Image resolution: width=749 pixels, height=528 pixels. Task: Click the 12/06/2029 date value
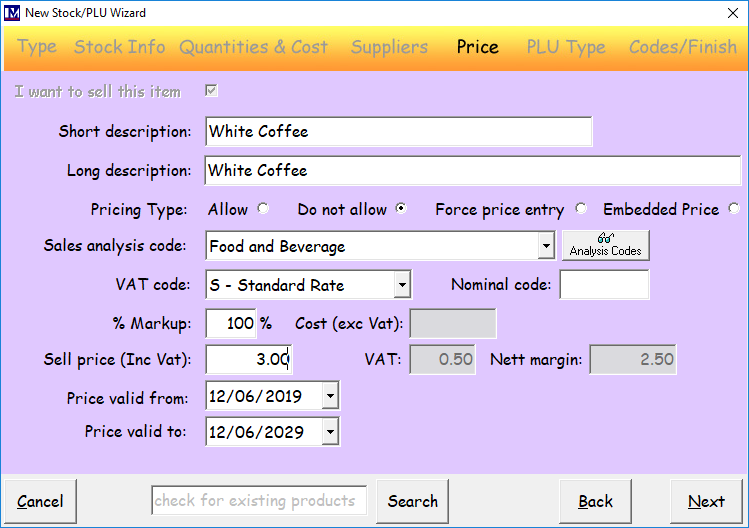(256, 432)
